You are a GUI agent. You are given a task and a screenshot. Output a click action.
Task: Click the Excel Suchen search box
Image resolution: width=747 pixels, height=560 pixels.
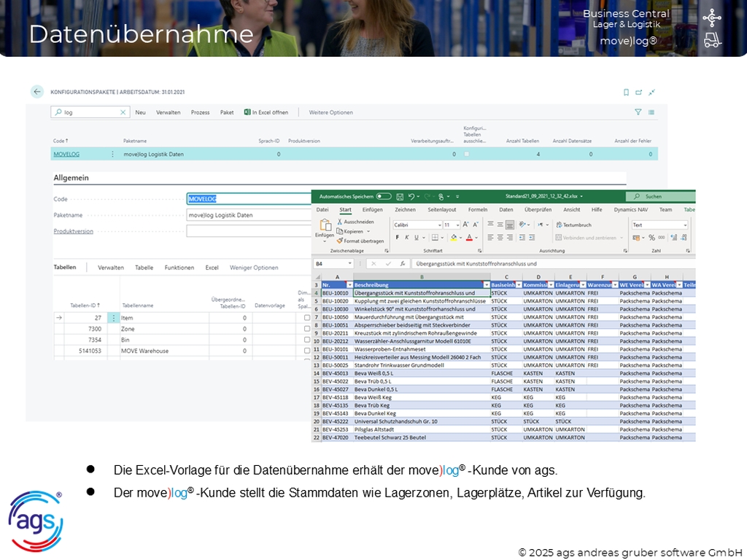coord(660,196)
